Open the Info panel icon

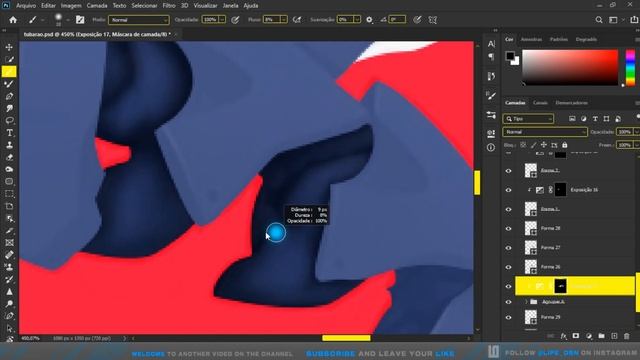491,147
